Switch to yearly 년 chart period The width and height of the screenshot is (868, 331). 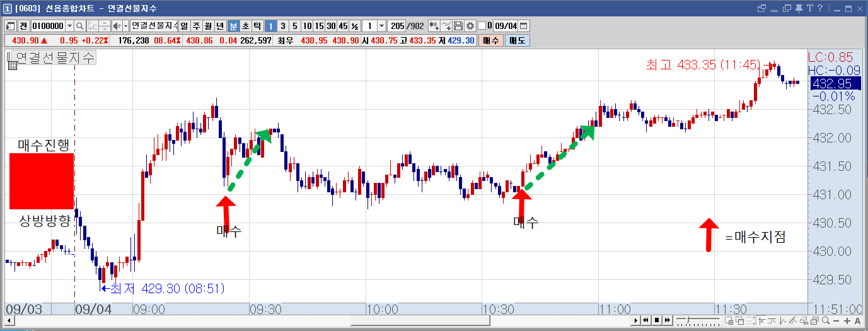coord(220,26)
